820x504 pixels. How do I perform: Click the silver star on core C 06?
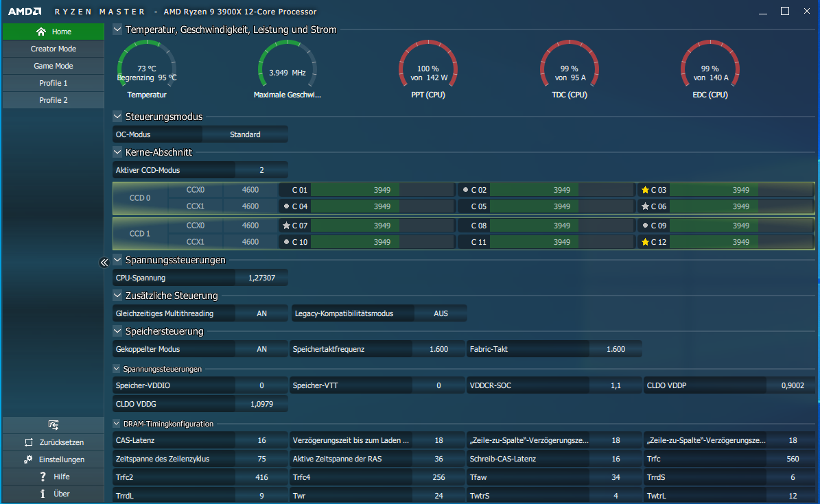[645, 206]
